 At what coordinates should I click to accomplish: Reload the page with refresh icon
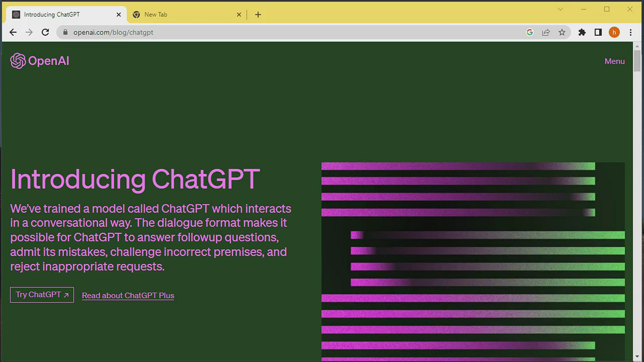[45, 32]
